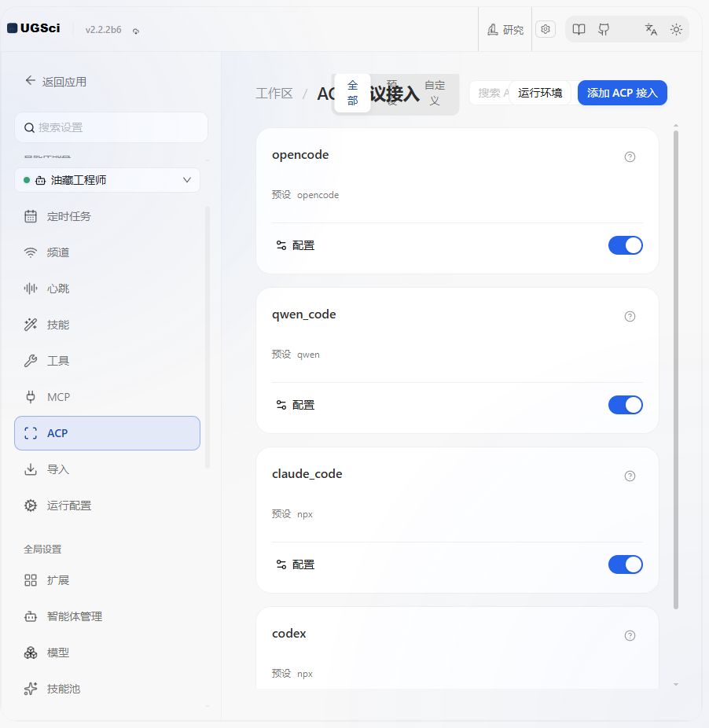Open 模型 in sidebar
The width and height of the screenshot is (709, 728).
[107, 653]
